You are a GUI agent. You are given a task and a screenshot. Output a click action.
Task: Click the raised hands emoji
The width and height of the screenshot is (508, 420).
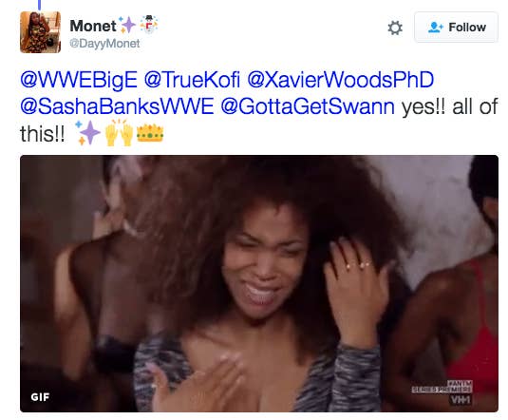click(119, 133)
